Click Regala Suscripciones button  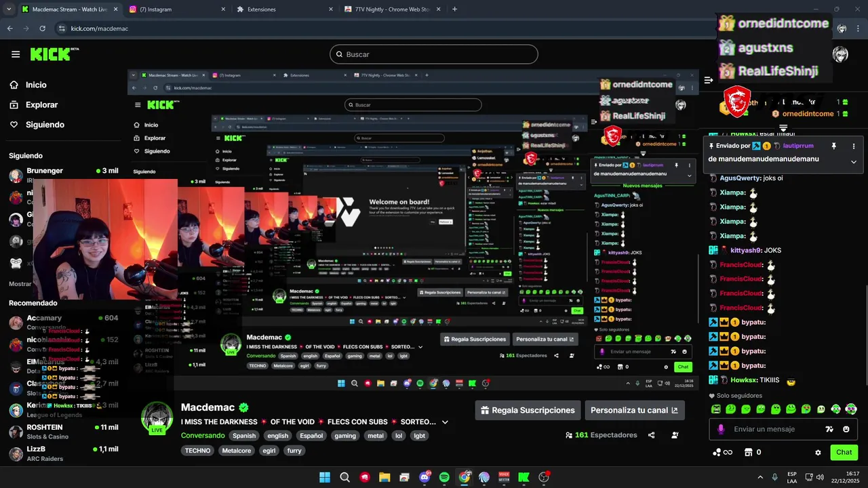pyautogui.click(x=528, y=410)
